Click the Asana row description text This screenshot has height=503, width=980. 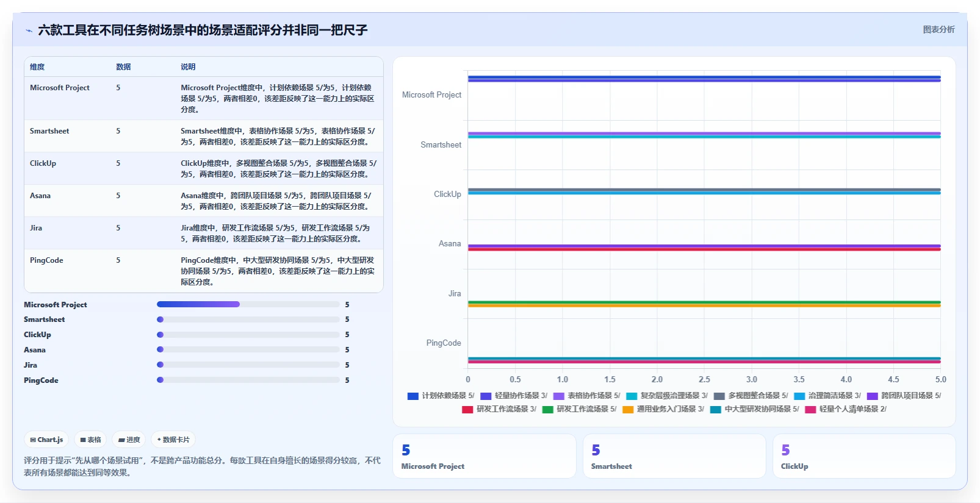[x=276, y=201]
